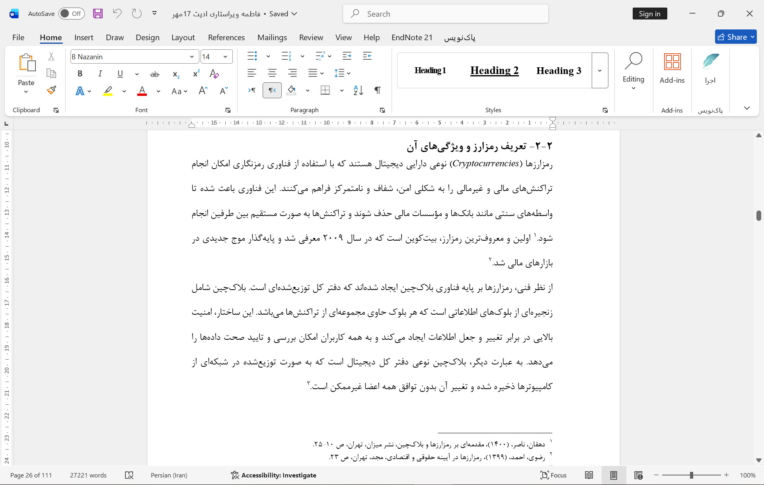Redo the last action

click(137, 14)
